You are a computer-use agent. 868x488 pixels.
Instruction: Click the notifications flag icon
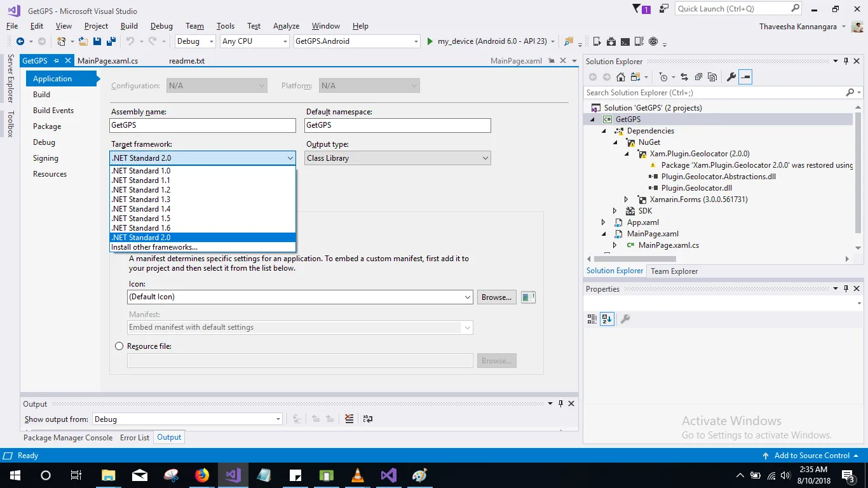[x=641, y=9]
